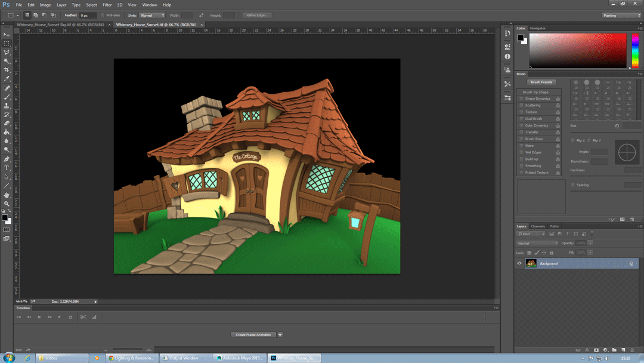Viewport: 644px width, 363px height.
Task: Open the layer blend mode dropdown
Action: 537,244
